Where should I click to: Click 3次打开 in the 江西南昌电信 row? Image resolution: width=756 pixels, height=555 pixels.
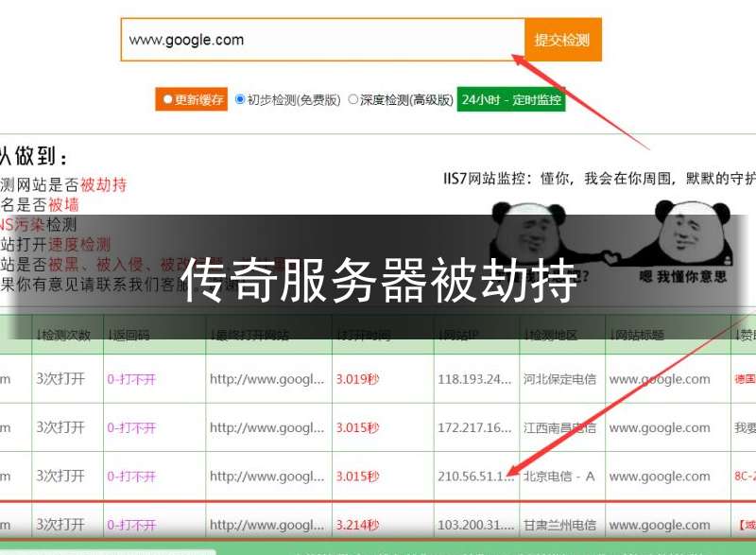[x=60, y=427]
